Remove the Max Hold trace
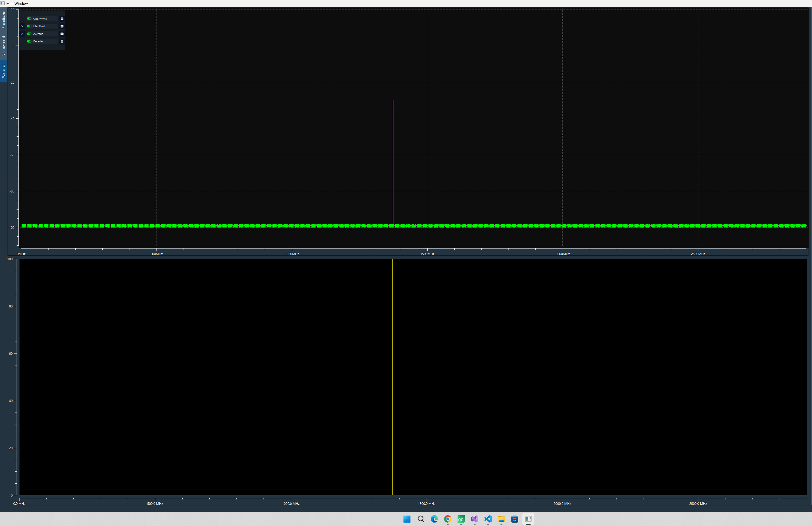 pos(22,26)
